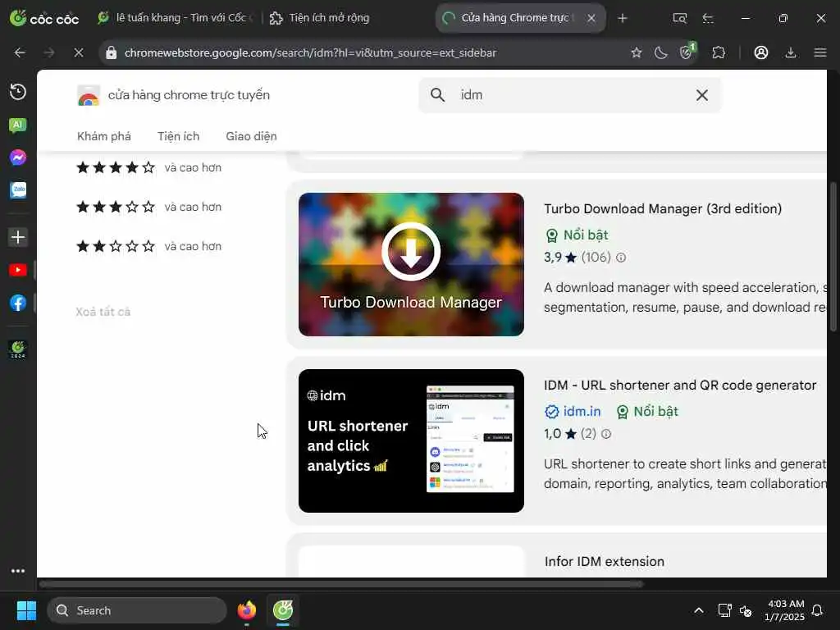Open the history sidebar icon

[x=18, y=92]
